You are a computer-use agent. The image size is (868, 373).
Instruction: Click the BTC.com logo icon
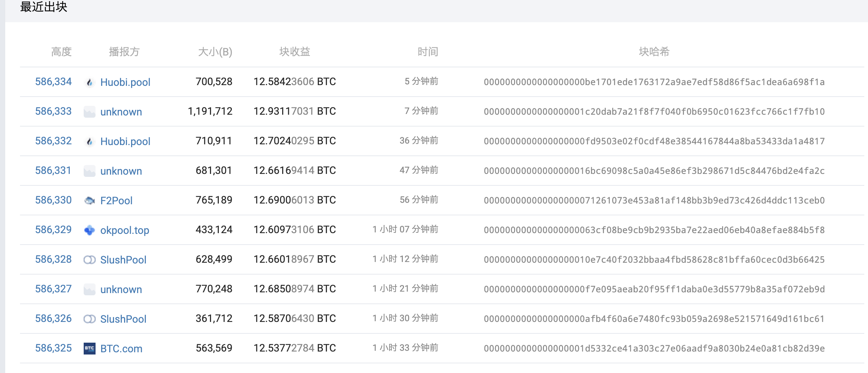[x=90, y=349]
